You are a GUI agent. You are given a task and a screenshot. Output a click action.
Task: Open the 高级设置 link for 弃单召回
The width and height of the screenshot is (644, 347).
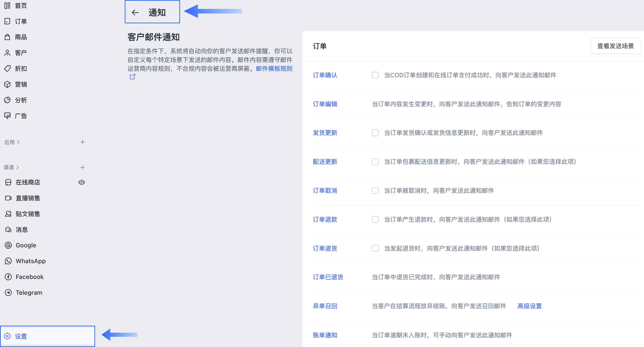pos(529,306)
